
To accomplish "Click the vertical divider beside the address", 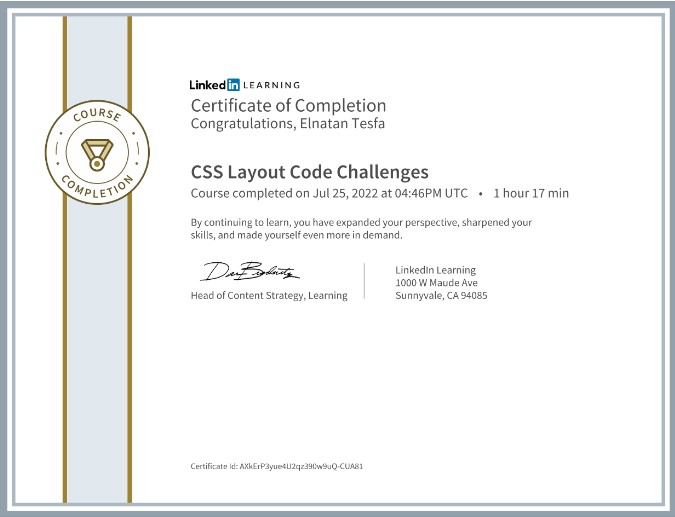I will (x=365, y=282).
